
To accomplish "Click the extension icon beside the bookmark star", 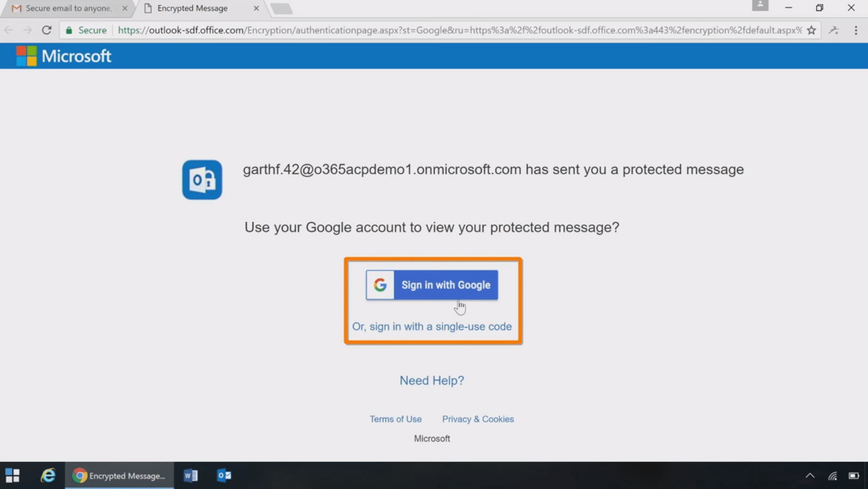I will point(834,30).
